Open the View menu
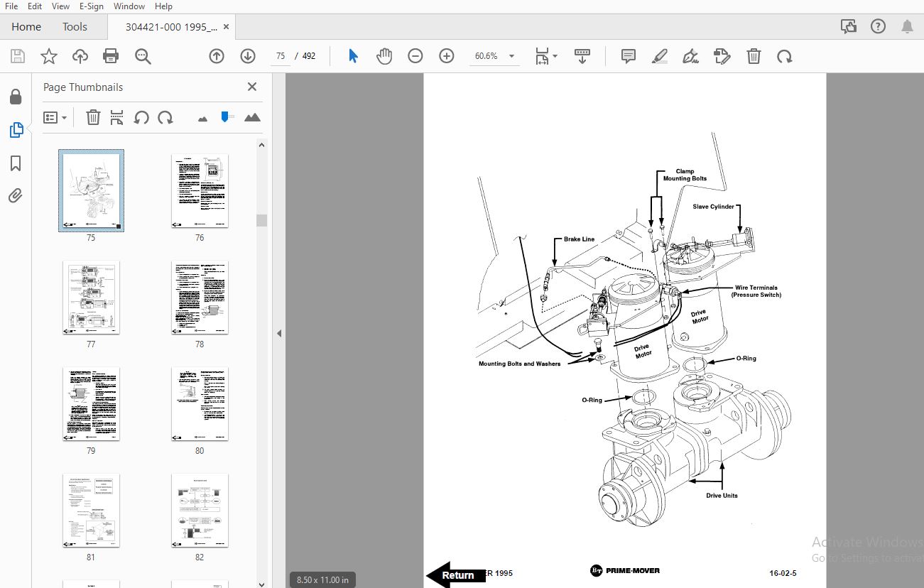924x588 pixels. click(60, 6)
